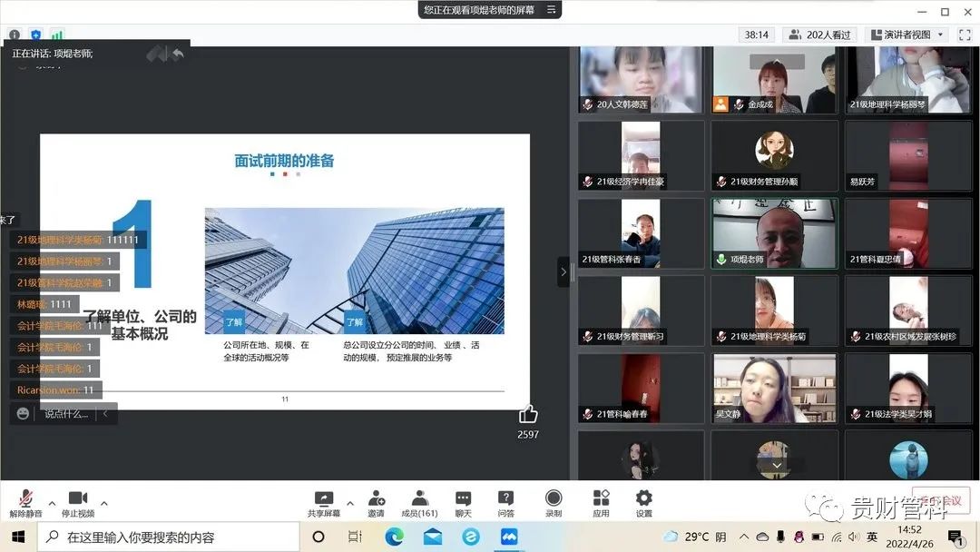Unmute the microphone (解除静音)
This screenshot has height=552, width=980.
(x=25, y=498)
